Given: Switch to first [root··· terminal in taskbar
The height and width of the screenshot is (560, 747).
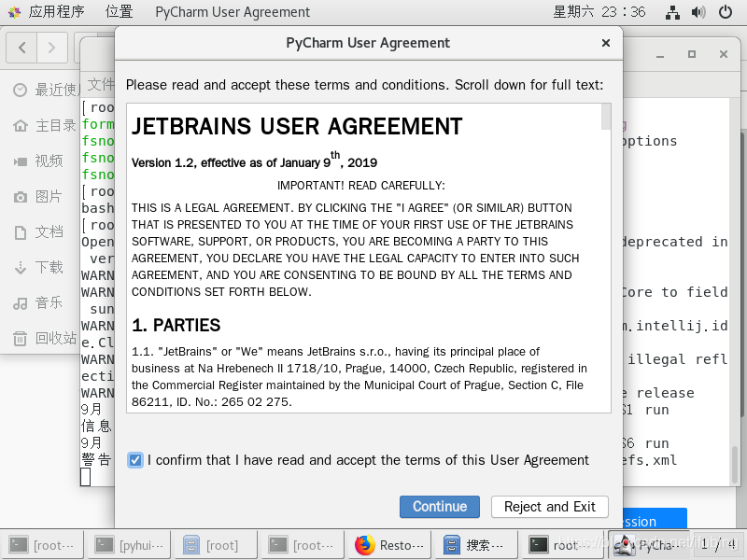Looking at the screenshot, I should coord(42,545).
